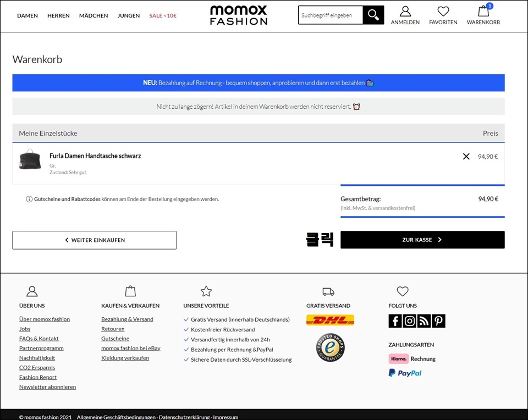Image resolution: width=528 pixels, height=420 pixels.
Task: Open the Favoriten heart icon
Action: point(443,12)
